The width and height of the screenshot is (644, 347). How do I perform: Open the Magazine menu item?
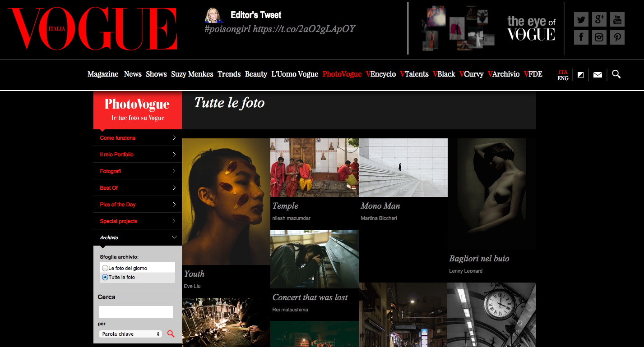tap(103, 74)
